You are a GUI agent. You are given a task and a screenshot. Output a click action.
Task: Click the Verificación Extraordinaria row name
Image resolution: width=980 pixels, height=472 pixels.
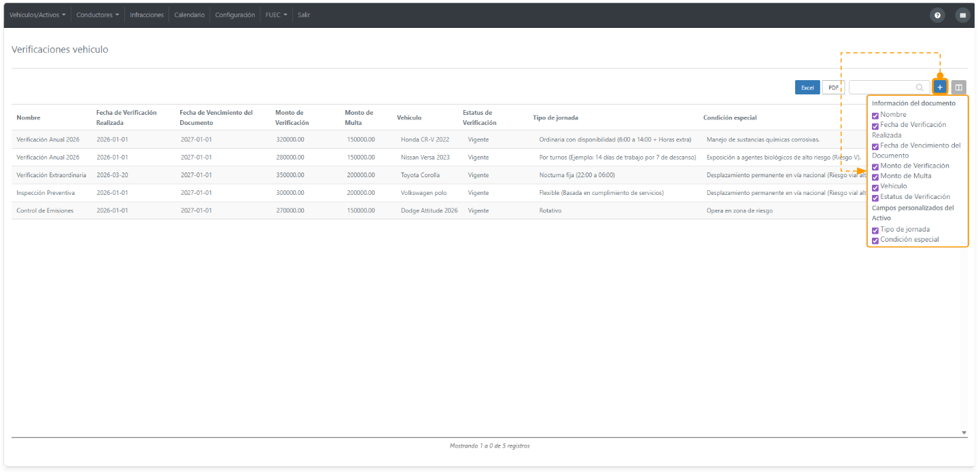(x=52, y=175)
